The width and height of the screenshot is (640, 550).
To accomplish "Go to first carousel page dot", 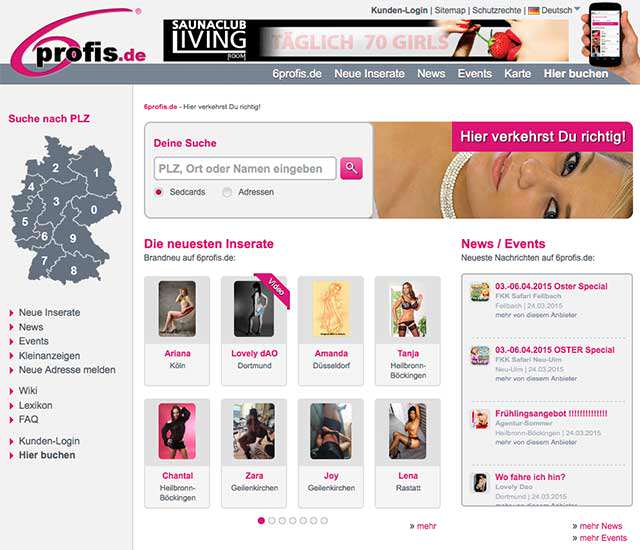I will click(261, 521).
